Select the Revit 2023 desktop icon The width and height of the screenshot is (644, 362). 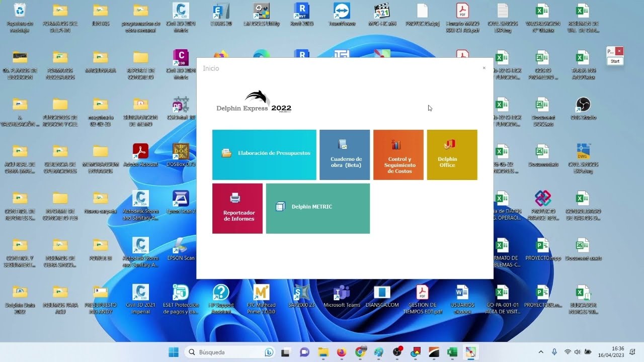(x=302, y=14)
